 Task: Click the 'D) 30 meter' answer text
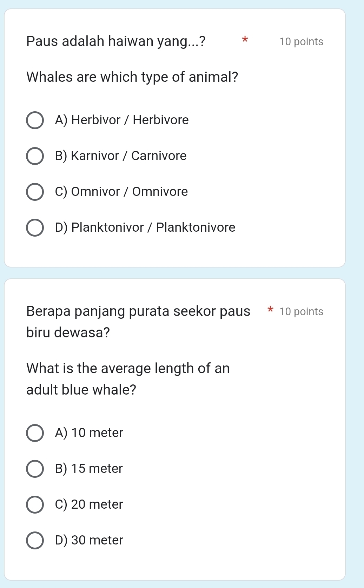pos(89,540)
